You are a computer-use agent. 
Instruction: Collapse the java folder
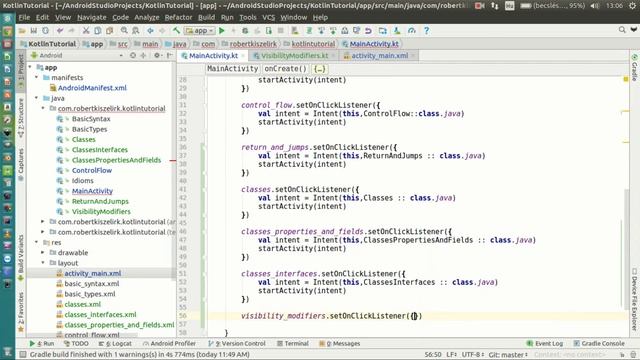[37, 98]
